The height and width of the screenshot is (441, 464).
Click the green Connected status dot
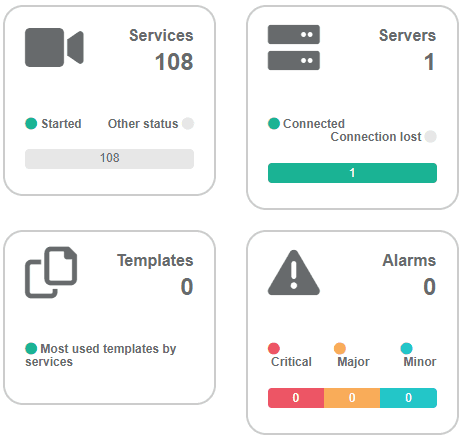click(274, 123)
